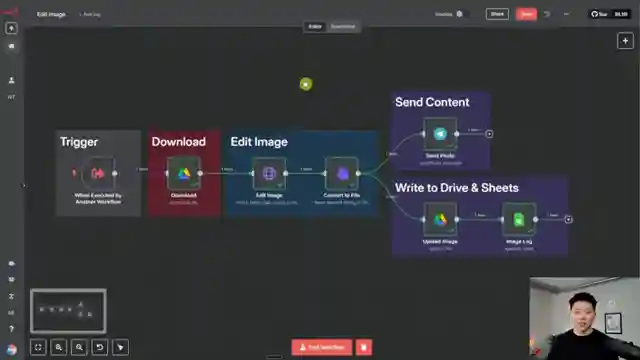The width and height of the screenshot is (640, 360).
Task: Click the 'Write to Drive & Sheets' note title
Action: click(457, 188)
